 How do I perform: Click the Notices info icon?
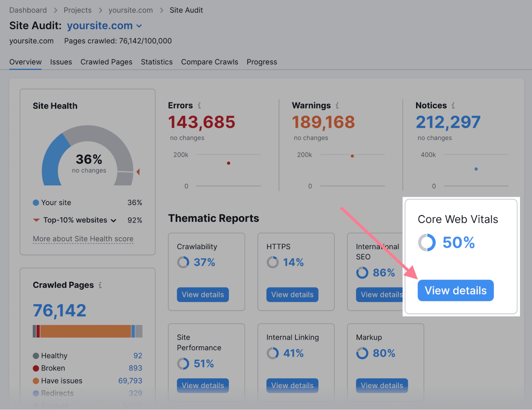pos(453,105)
